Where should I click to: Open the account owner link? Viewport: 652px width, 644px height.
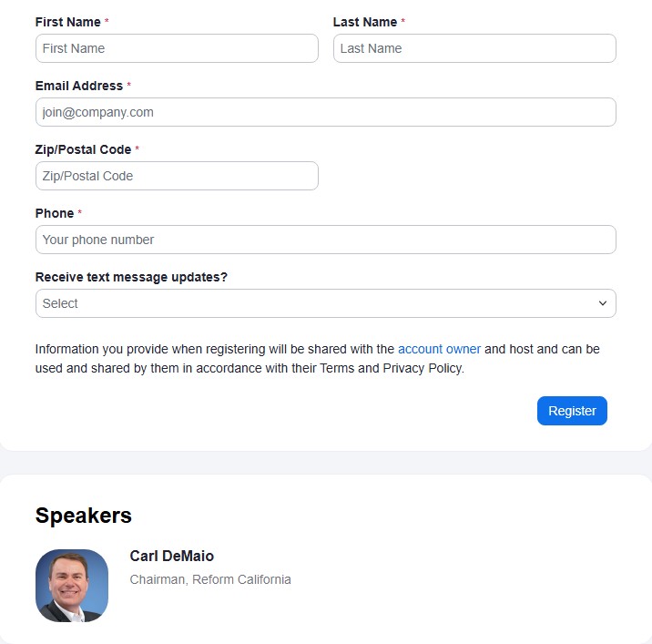439,349
